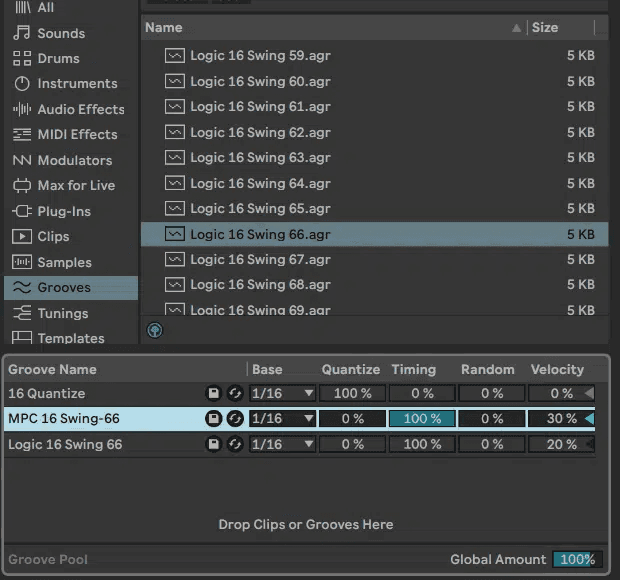Click Quantize 0 % of MPC 16 Swing-66
620x580 pixels.
[x=352, y=419]
